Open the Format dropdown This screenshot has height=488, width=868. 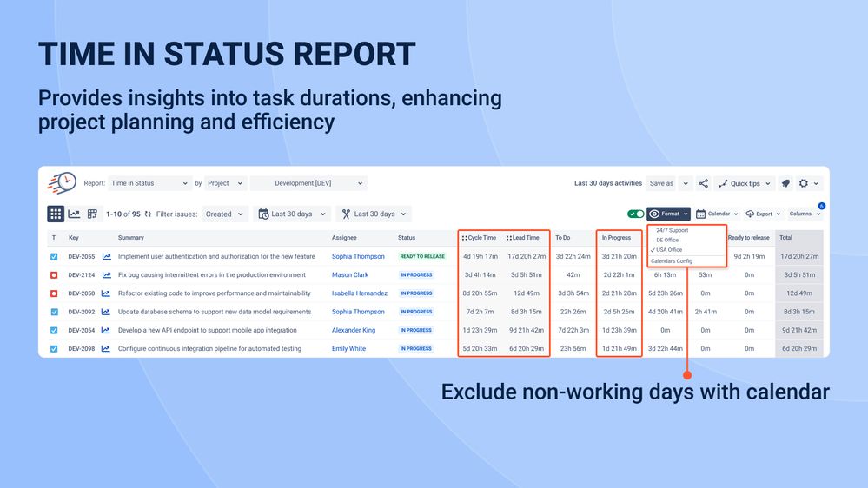(x=668, y=214)
